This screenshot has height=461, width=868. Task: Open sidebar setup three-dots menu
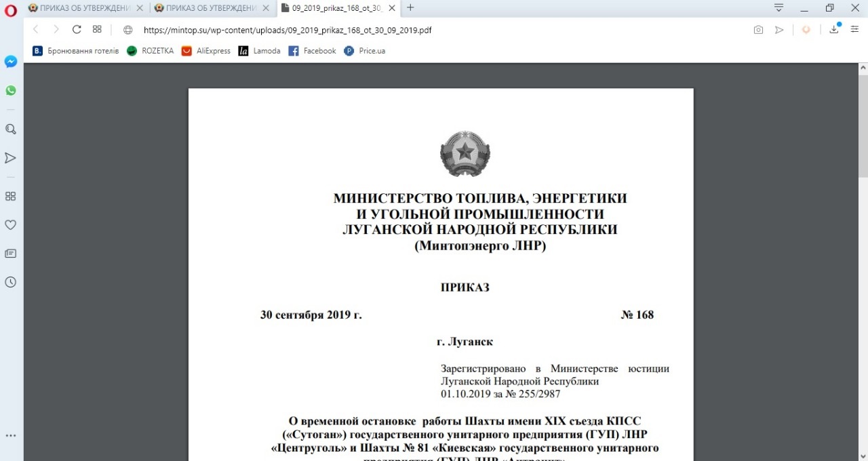(11, 436)
